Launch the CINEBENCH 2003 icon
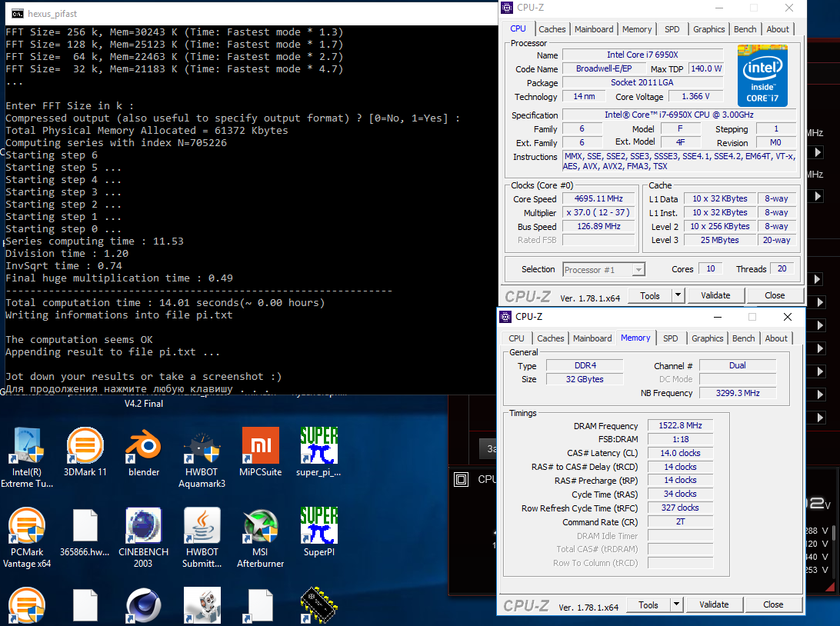This screenshot has height=626, width=840. (144, 537)
